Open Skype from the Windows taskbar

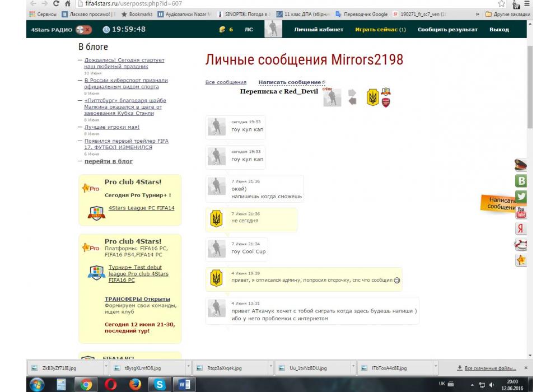pos(159,384)
